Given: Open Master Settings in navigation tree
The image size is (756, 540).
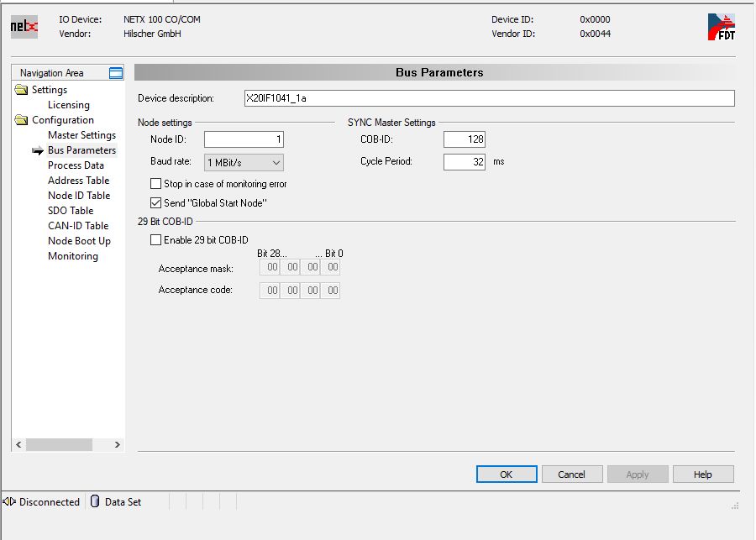Looking at the screenshot, I should (81, 135).
